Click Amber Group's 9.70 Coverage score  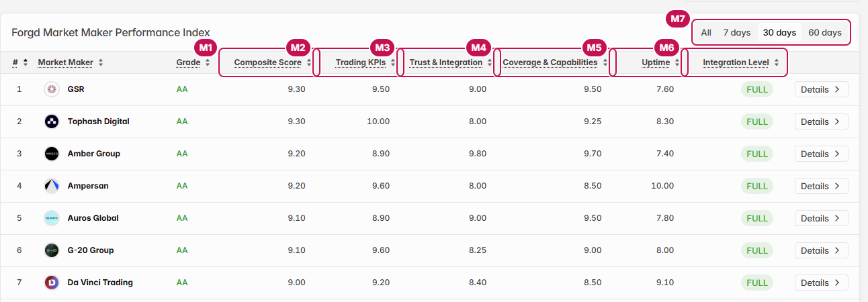(593, 154)
